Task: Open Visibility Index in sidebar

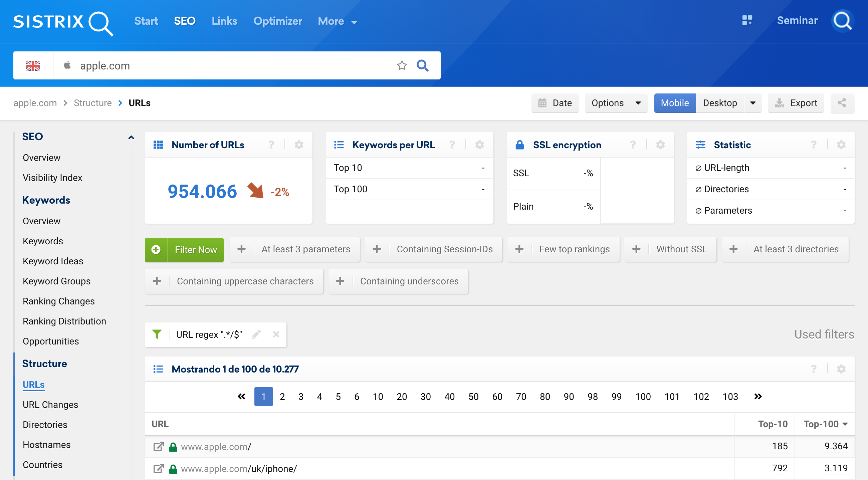Action: coord(52,178)
